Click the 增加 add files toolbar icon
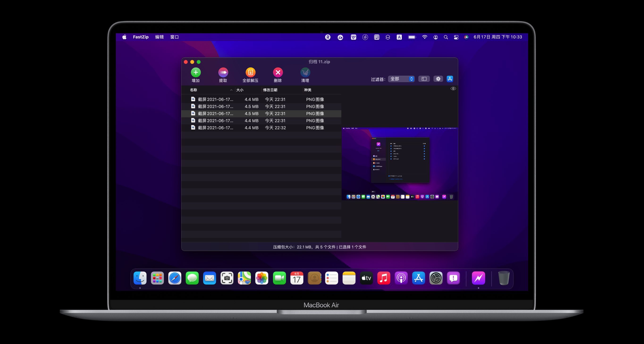644x344 pixels. pyautogui.click(x=196, y=72)
